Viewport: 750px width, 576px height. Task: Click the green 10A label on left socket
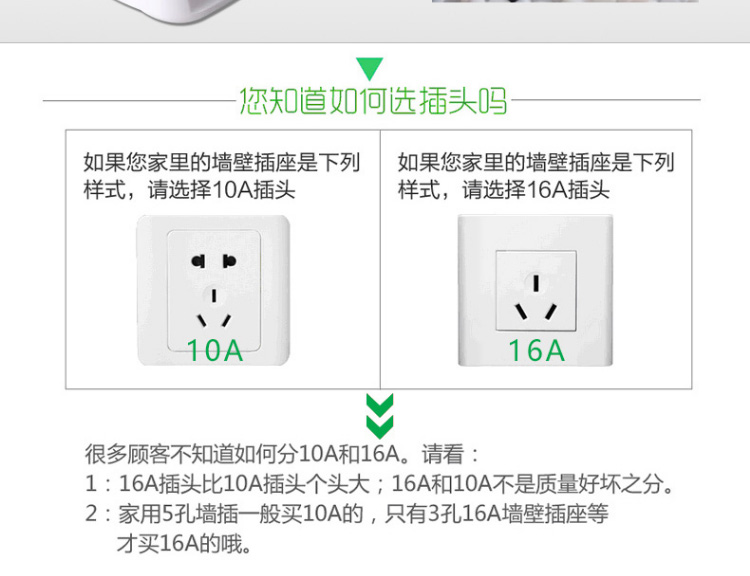[x=215, y=350]
